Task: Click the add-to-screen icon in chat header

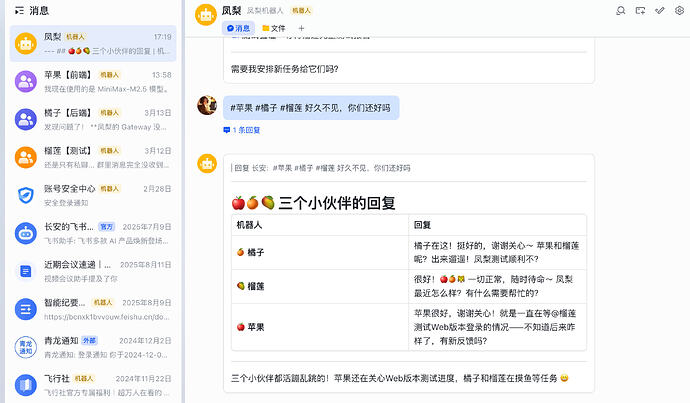Action: (640, 11)
